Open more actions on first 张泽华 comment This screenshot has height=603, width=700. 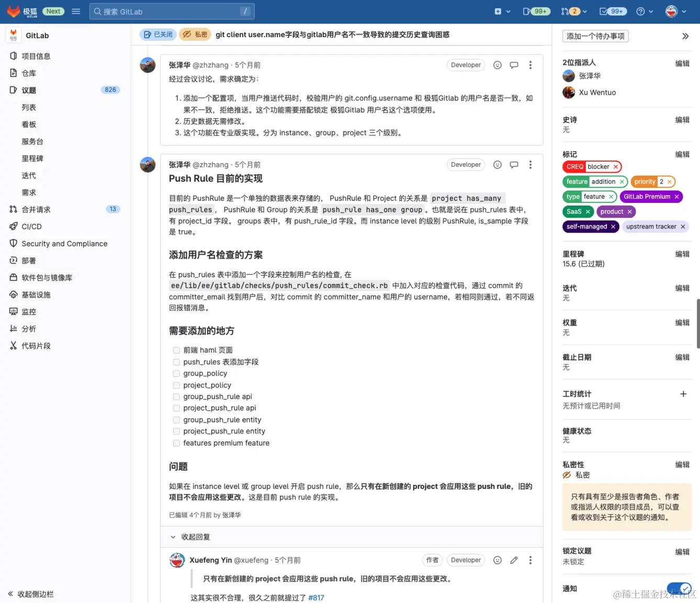(530, 65)
